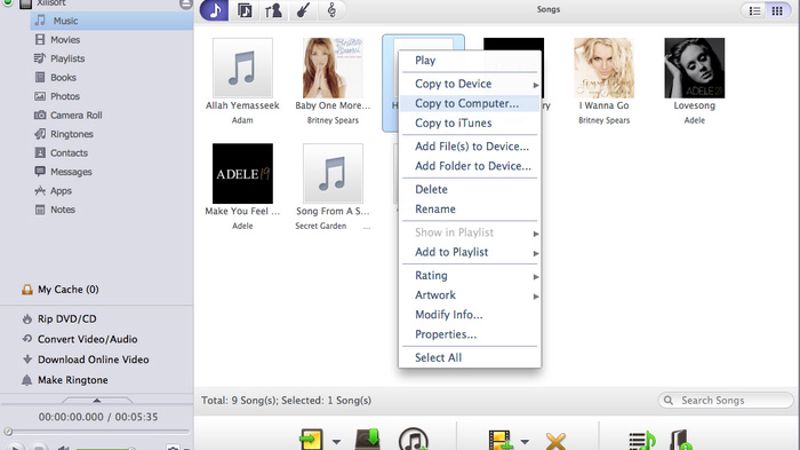
Task: Open the Copy to Device dropdown arrow
Action: [337, 442]
